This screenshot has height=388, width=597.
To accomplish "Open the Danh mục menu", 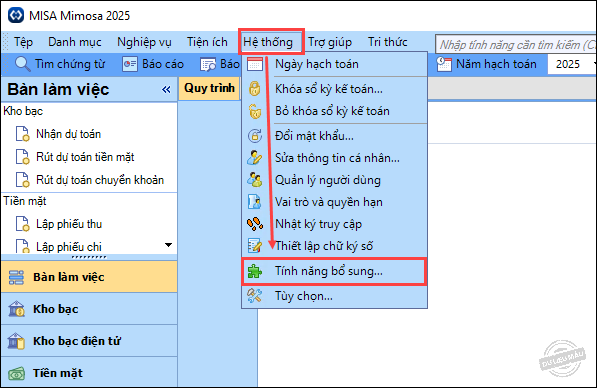I will pyautogui.click(x=75, y=42).
